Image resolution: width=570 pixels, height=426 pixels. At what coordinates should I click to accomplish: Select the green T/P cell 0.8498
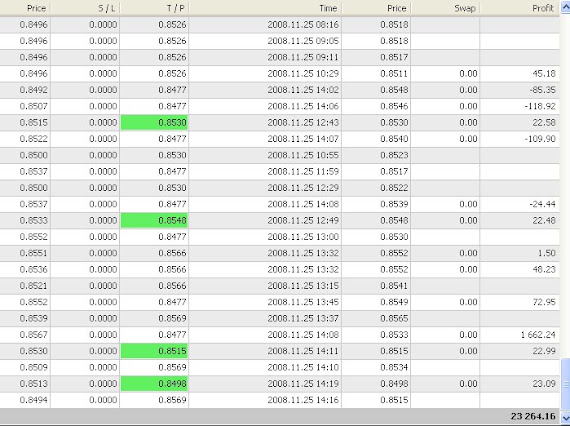[x=154, y=383]
